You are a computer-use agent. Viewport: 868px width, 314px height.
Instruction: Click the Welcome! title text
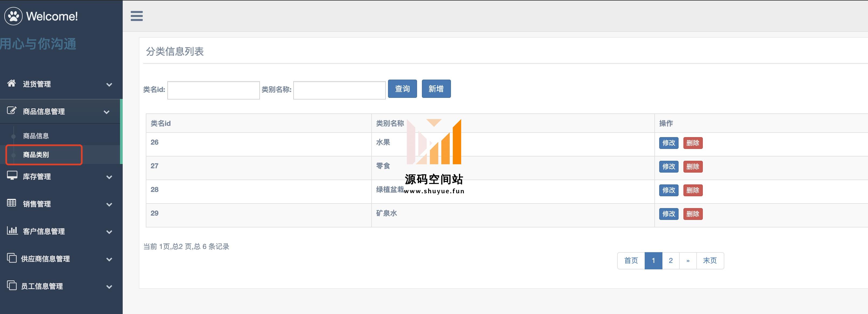52,16
